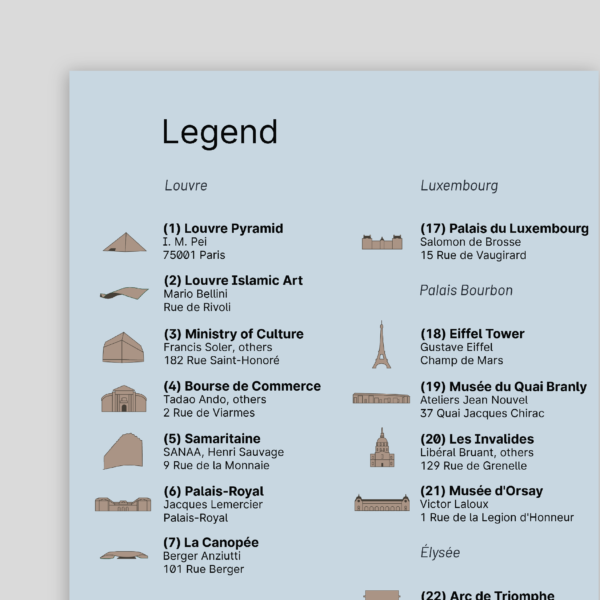Click the Louvre Pyramid building icon
600x600 pixels.
[x=124, y=242]
